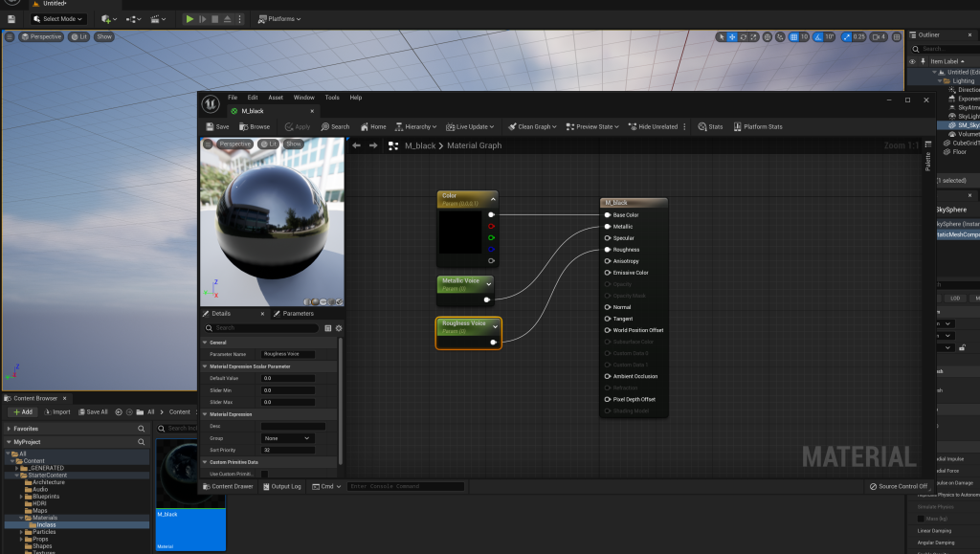Image resolution: width=980 pixels, height=554 pixels.
Task: Click Save All in Content Browser
Action: click(93, 412)
